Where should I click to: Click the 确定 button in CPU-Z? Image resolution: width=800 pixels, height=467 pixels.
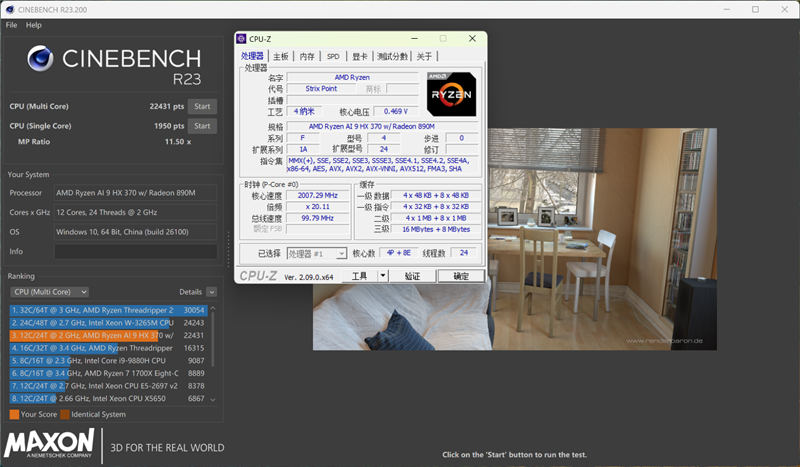tap(461, 276)
